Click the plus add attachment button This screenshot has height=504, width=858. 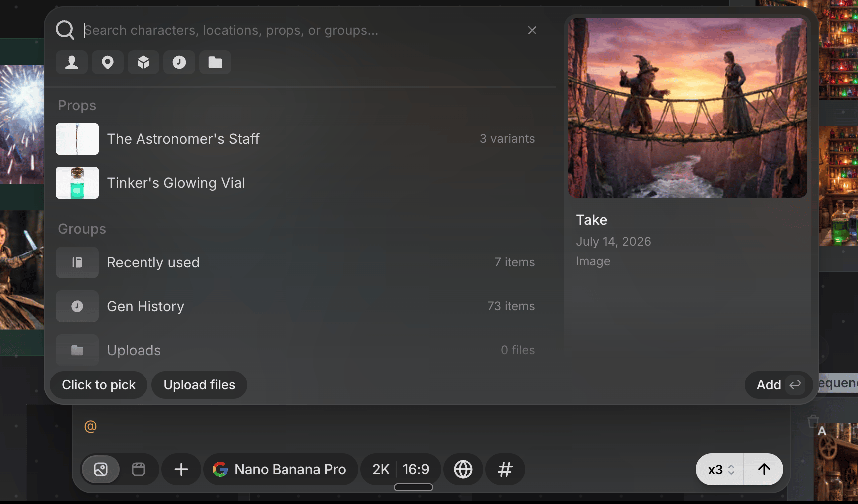(x=181, y=469)
